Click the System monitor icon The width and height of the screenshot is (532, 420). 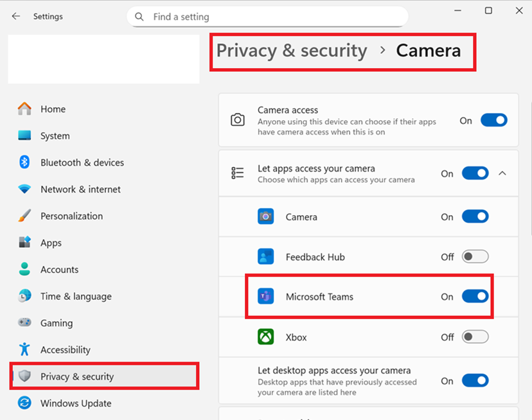pos(24,136)
